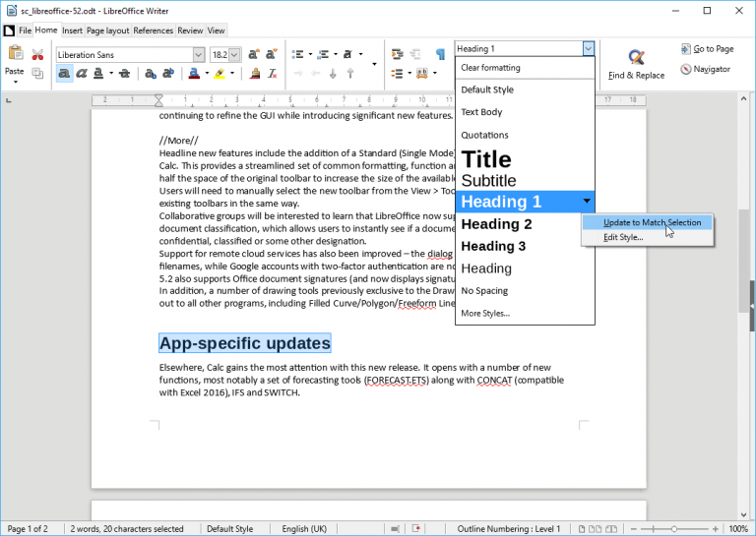Select Update to Match Selection

point(651,222)
